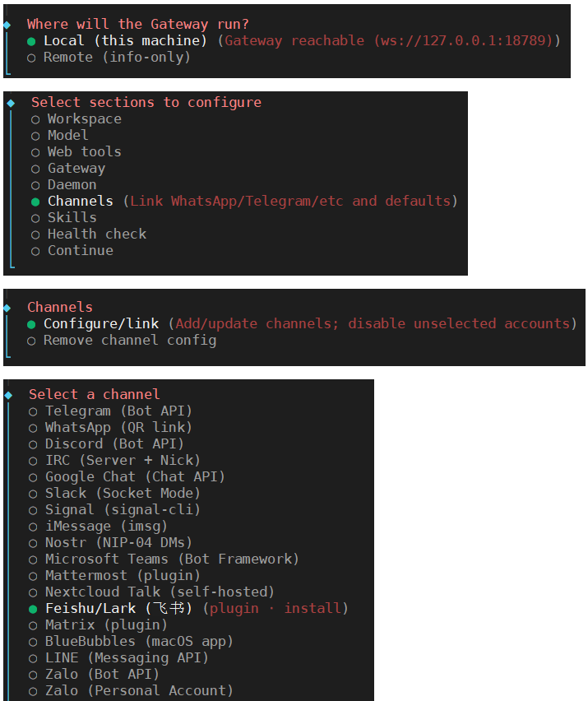Choose WhatsApp (QR link) channel
Screen dimensions: 588x701
(110, 429)
